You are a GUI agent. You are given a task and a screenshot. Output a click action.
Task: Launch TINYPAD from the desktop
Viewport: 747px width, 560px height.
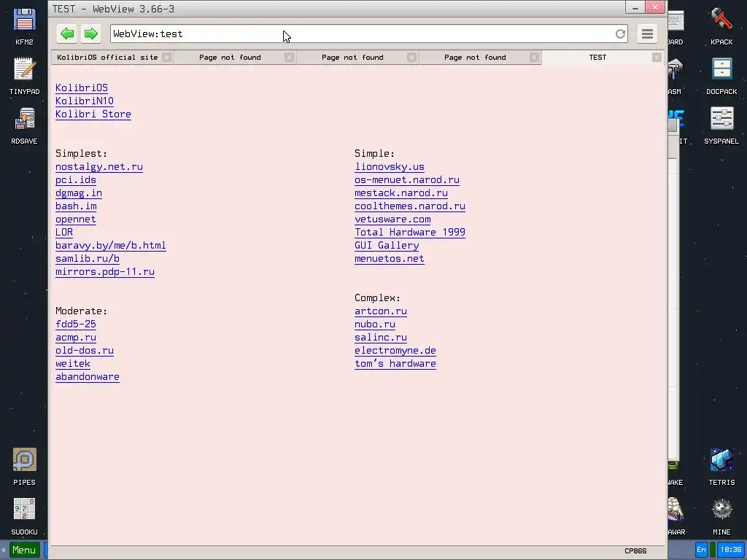[x=24, y=76]
